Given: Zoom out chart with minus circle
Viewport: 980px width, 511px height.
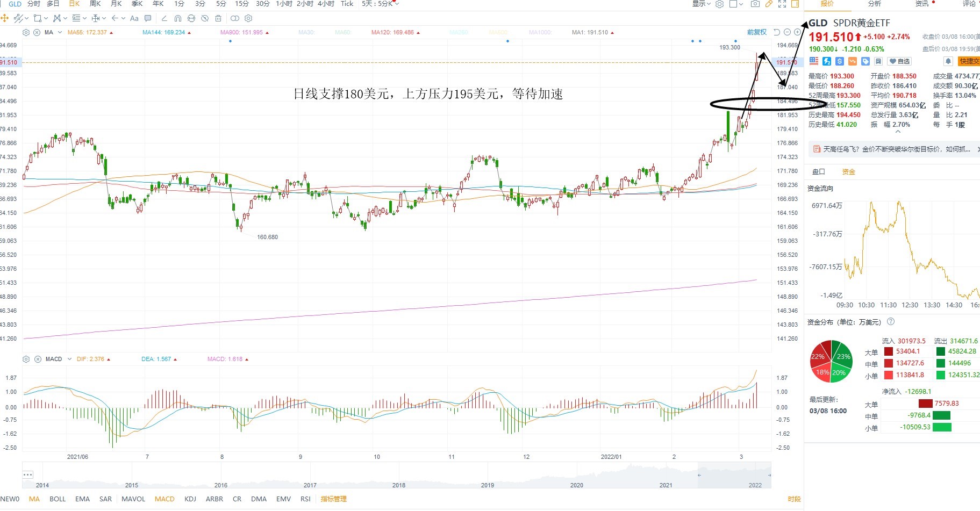Looking at the screenshot, I should tap(788, 32).
